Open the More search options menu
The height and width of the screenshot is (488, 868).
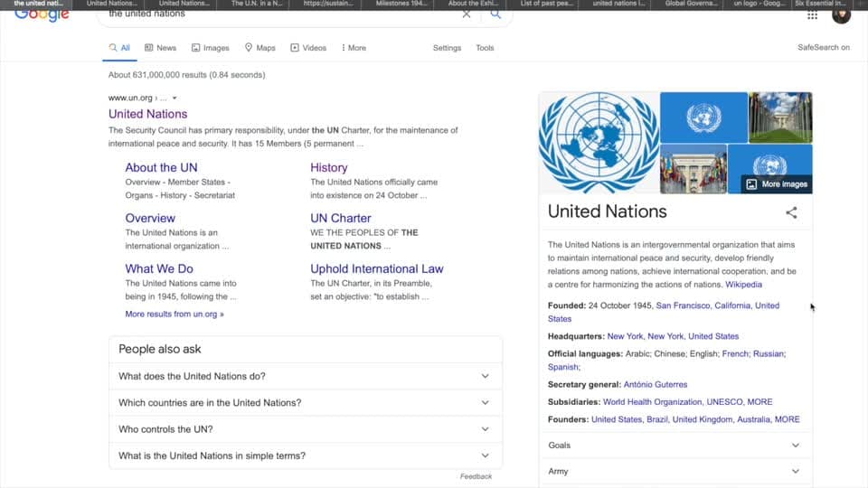pyautogui.click(x=354, y=48)
